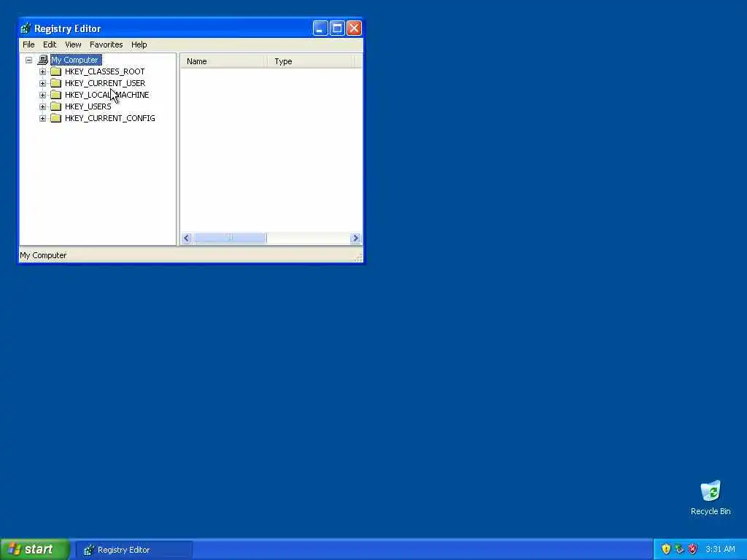
Task: Sort by the Type column header
Action: (x=311, y=61)
